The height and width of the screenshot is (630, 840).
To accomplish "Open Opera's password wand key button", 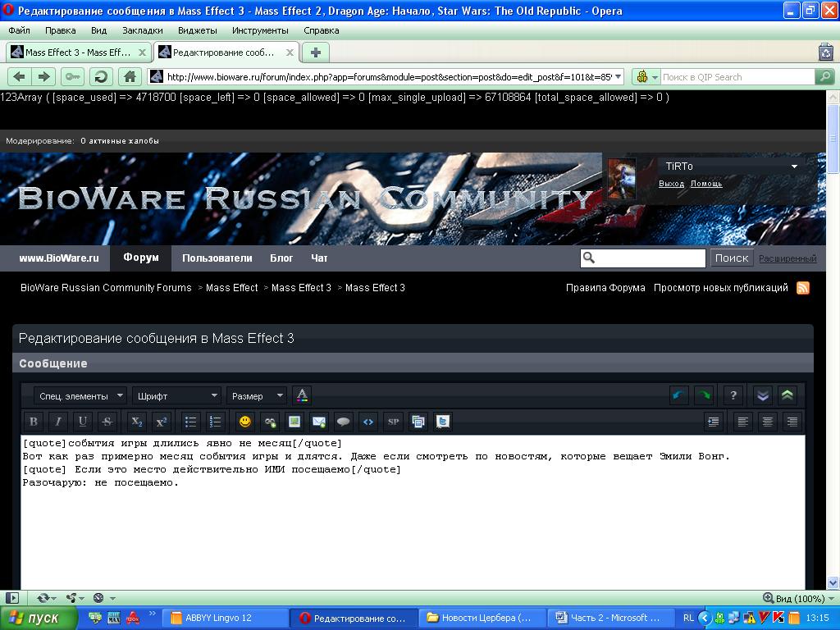I will click(72, 76).
